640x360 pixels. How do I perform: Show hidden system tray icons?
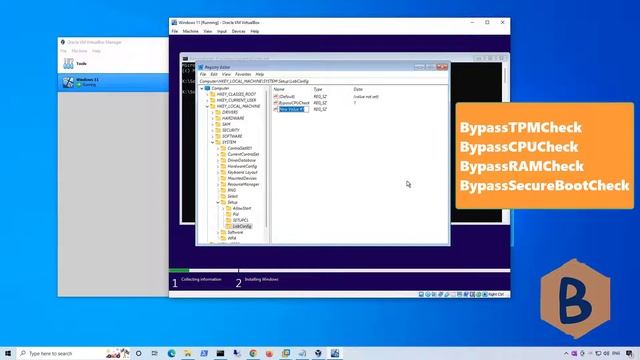[x=566, y=353]
